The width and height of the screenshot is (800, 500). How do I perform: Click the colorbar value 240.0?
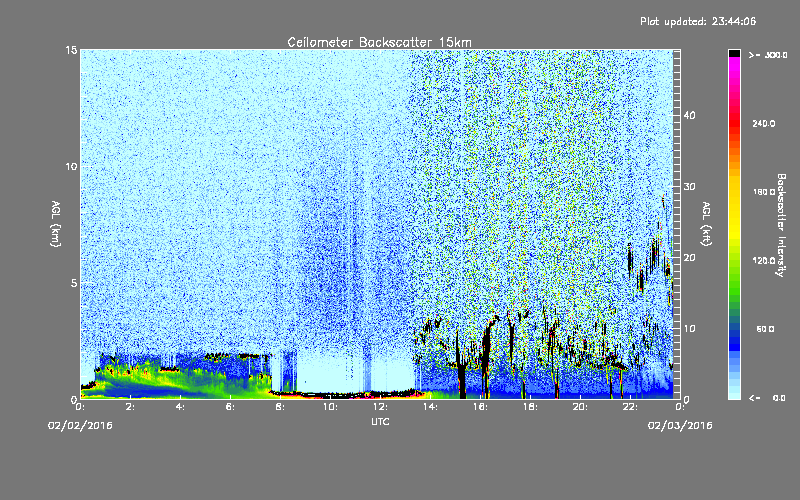[764, 123]
